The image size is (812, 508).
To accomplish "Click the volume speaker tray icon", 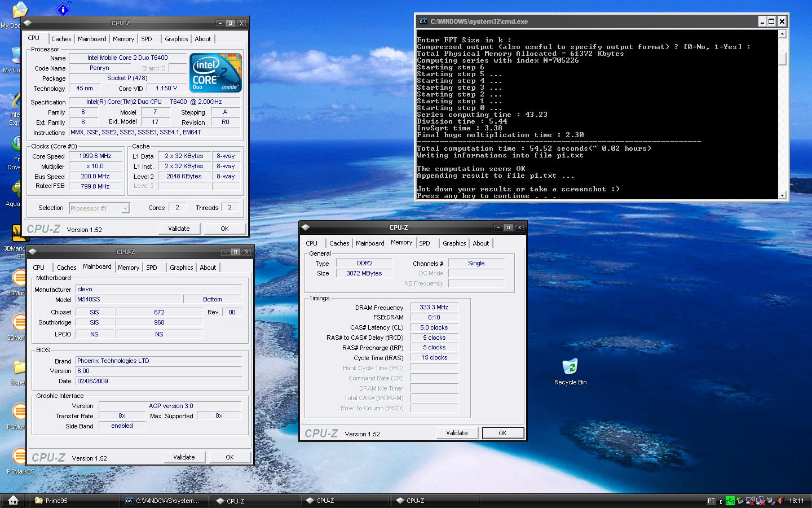I will coord(780,500).
